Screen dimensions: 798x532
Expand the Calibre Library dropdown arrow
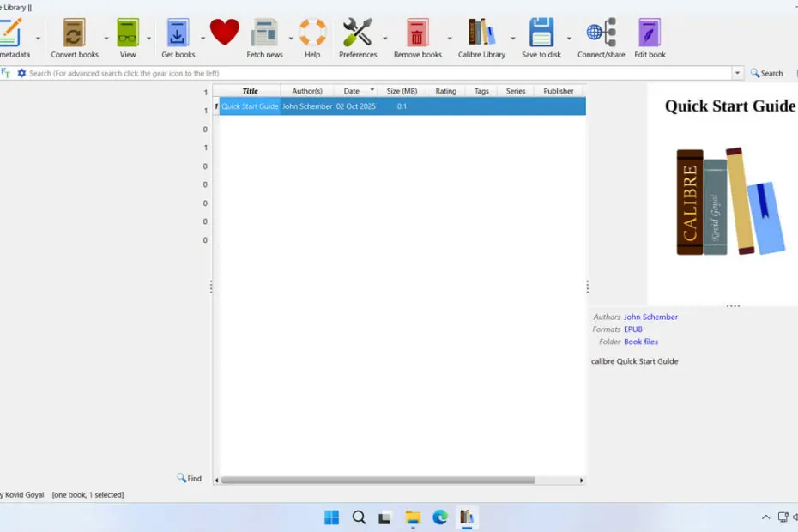coord(513,39)
